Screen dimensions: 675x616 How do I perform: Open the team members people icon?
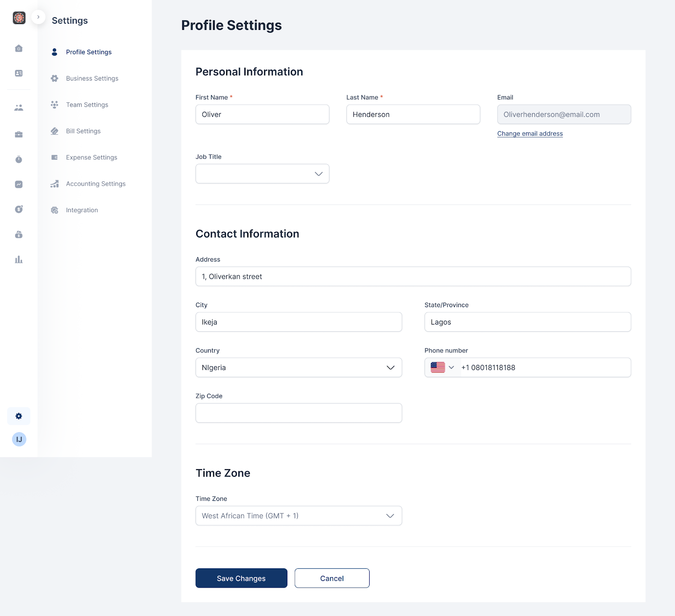19,108
